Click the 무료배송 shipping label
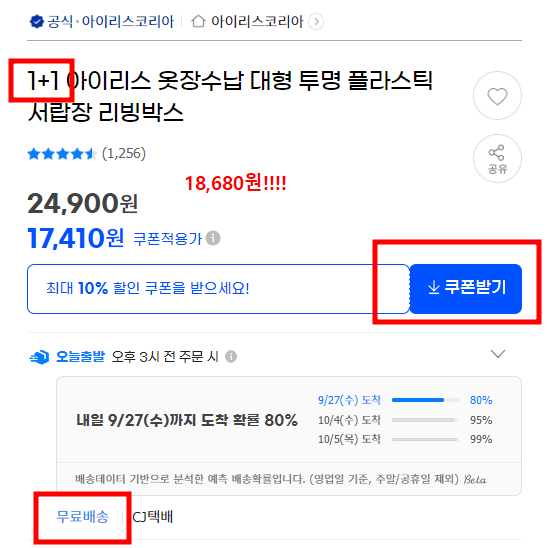This screenshot has height=548, width=547. click(82, 517)
